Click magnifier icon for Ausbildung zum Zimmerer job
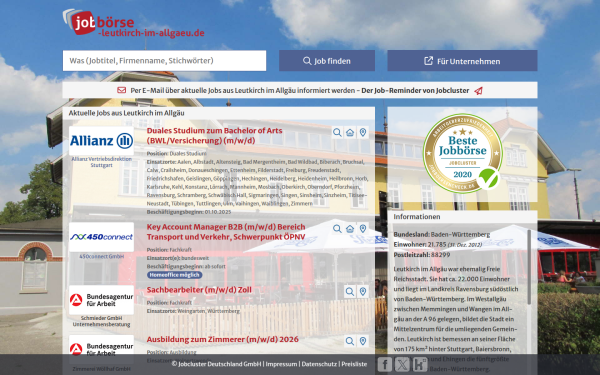The image size is (600, 375). 350,341
